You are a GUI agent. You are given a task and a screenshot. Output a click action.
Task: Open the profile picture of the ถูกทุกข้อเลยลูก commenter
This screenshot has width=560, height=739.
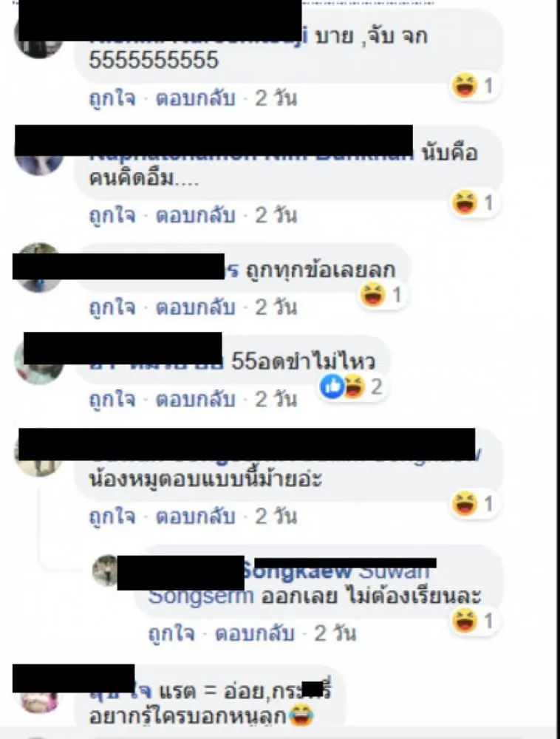point(38,268)
